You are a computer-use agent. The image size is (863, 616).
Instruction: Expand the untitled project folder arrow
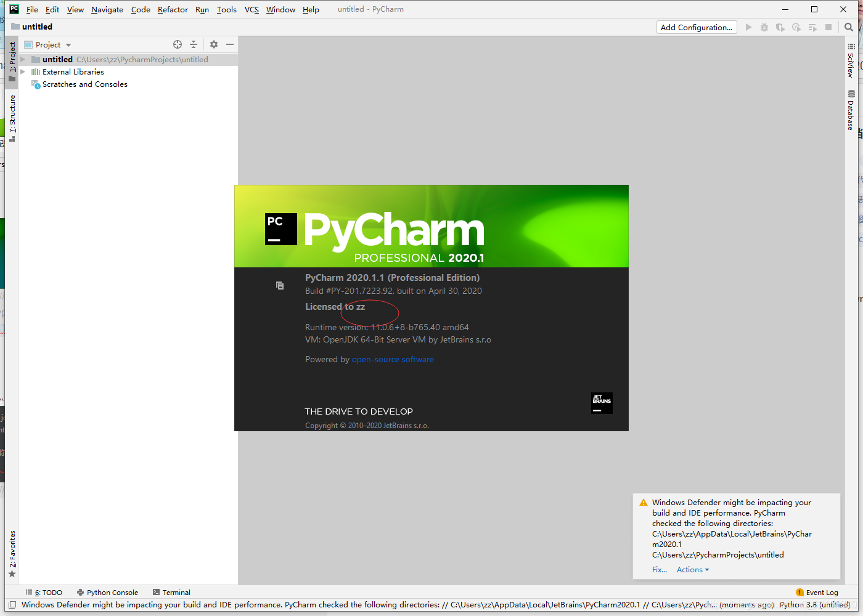pyautogui.click(x=23, y=60)
